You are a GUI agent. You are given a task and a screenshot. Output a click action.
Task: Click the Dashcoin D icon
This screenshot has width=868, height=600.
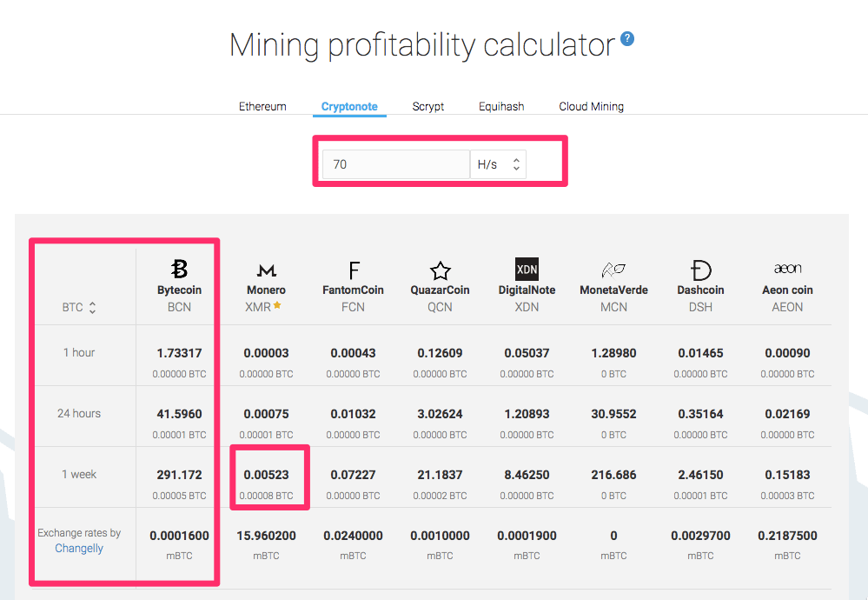point(700,270)
